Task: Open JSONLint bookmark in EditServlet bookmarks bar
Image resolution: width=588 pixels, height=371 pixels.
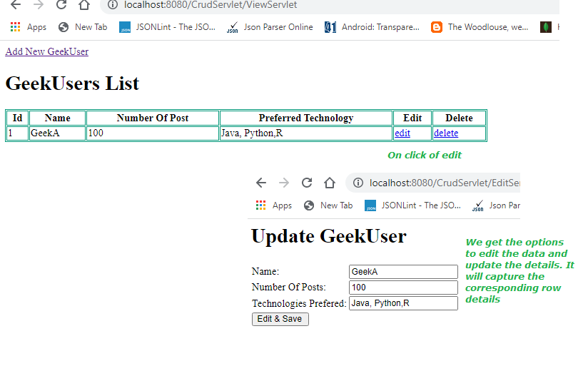Action: (413, 205)
